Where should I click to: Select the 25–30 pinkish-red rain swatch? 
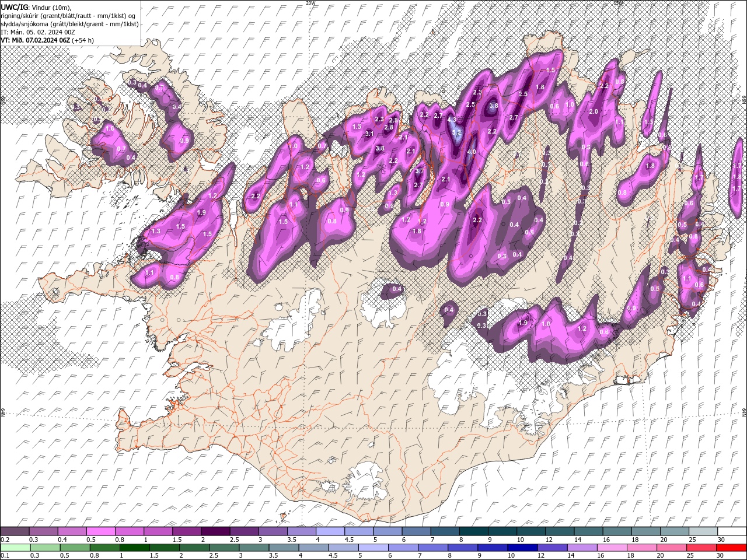pos(702,548)
